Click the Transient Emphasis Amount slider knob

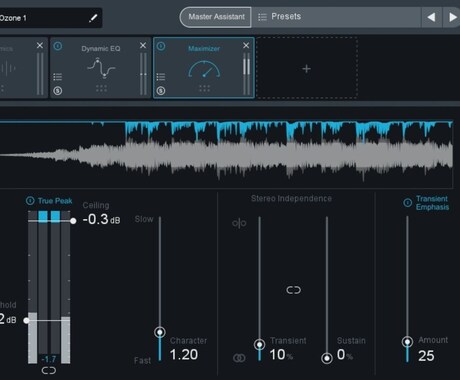coord(407,342)
